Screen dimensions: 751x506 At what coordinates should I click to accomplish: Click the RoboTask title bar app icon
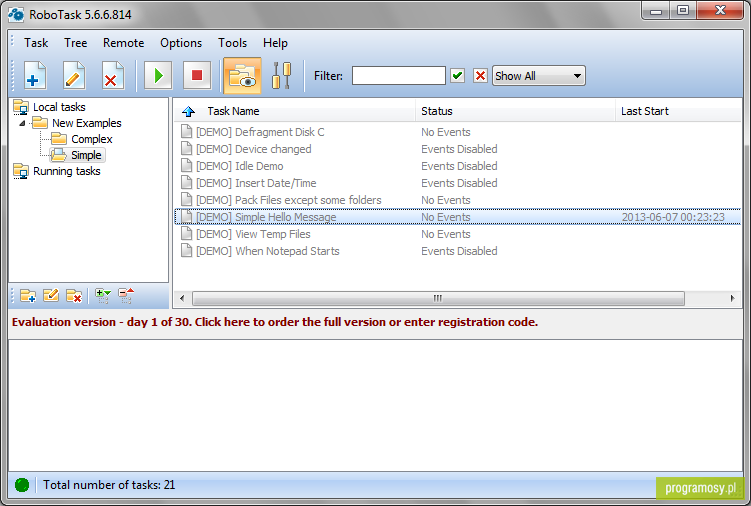(x=16, y=14)
